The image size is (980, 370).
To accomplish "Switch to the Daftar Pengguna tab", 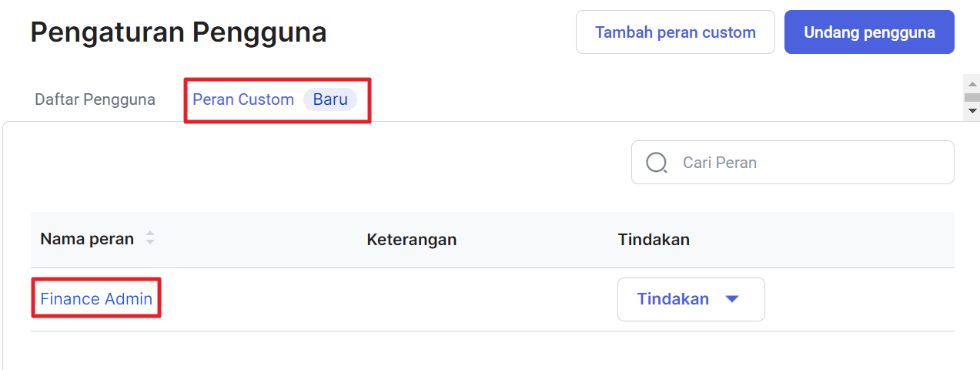I will pyautogui.click(x=95, y=99).
